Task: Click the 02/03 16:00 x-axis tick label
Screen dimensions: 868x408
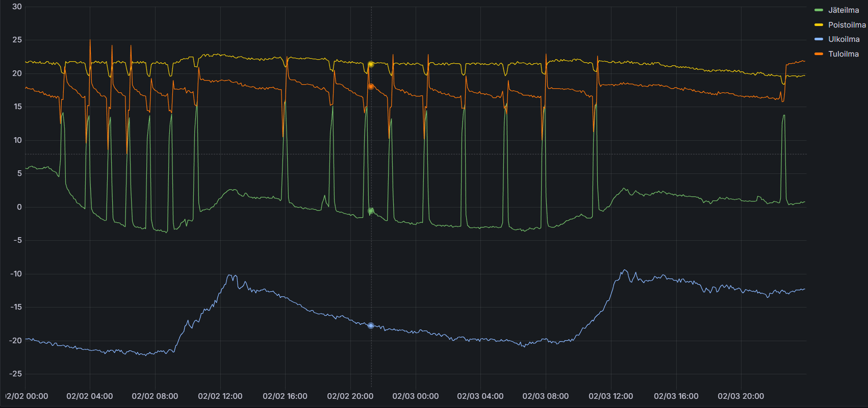Action: [x=676, y=396]
